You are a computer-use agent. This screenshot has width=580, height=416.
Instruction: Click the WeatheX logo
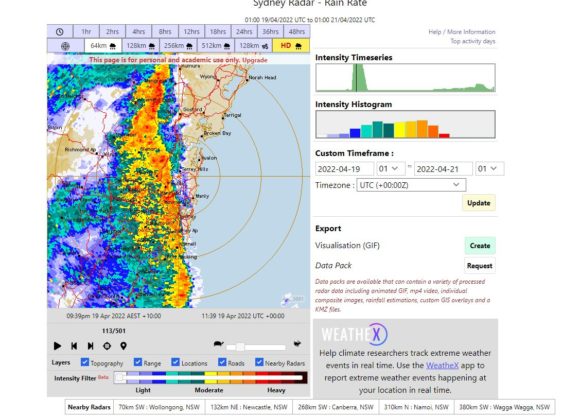(x=354, y=334)
